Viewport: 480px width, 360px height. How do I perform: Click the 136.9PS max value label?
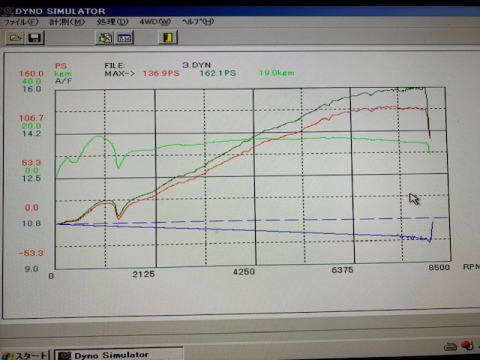(x=161, y=73)
